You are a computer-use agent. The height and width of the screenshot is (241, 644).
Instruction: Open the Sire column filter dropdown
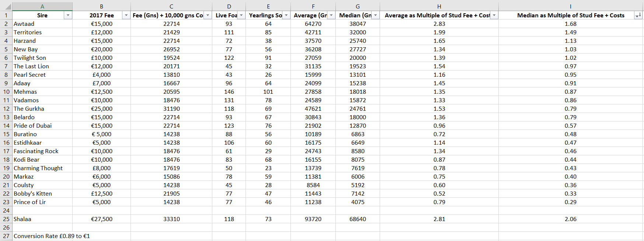coord(68,15)
